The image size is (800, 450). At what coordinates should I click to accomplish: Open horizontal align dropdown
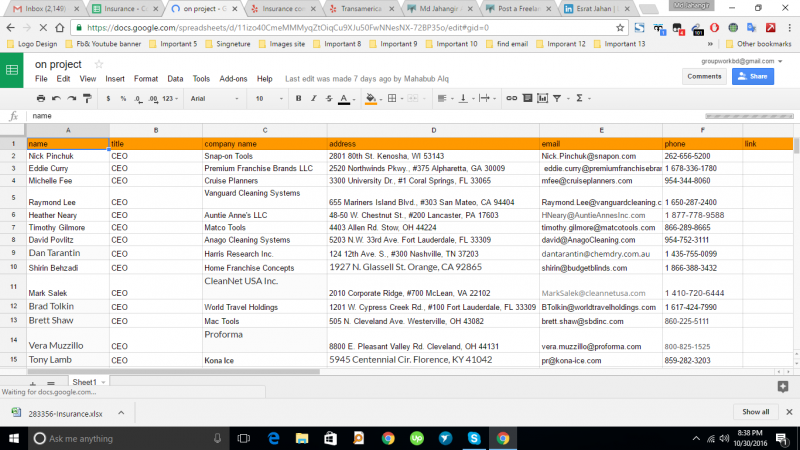click(x=445, y=98)
